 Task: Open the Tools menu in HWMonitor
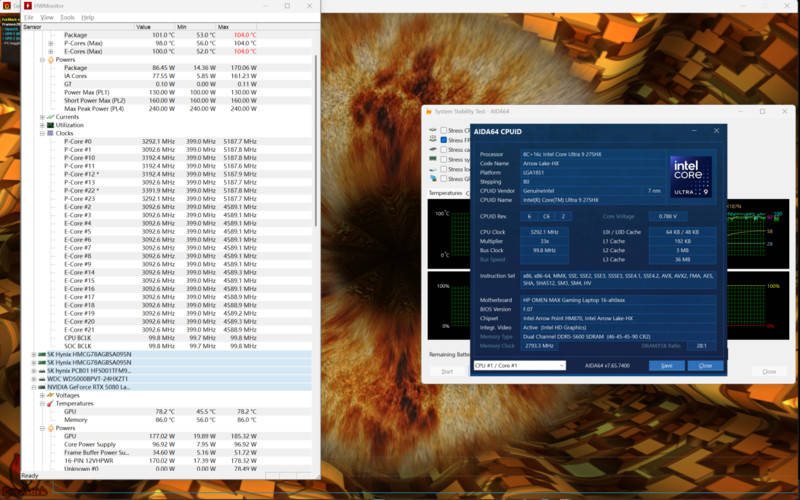[x=67, y=17]
